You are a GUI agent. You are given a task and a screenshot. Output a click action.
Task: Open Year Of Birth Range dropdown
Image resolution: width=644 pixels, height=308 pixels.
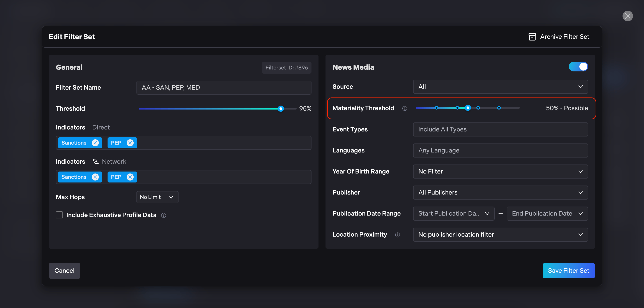click(500, 172)
